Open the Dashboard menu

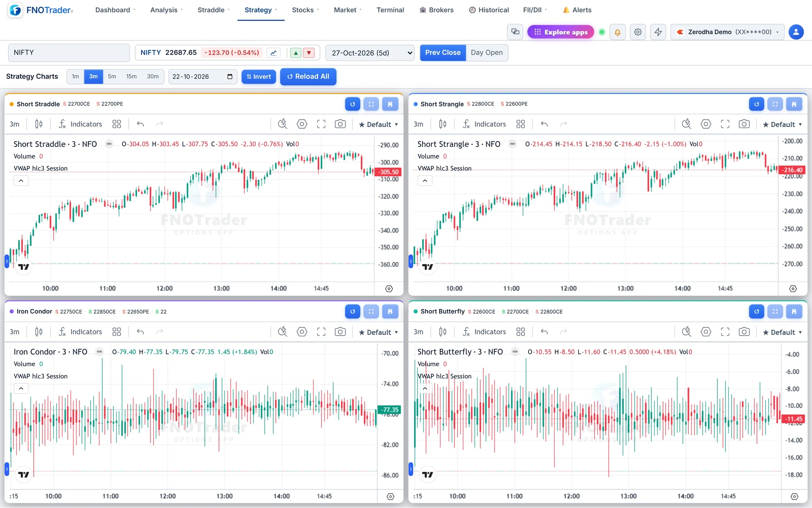115,10
